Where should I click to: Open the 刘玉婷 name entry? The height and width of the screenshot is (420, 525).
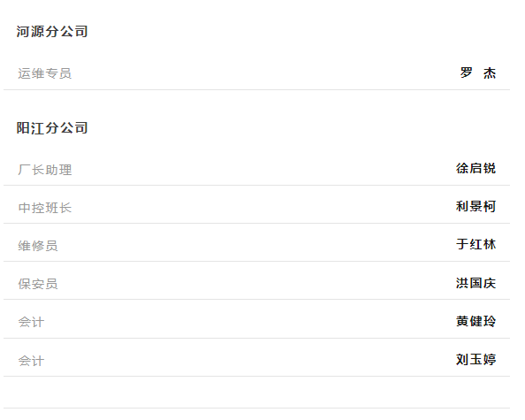pyautogui.click(x=476, y=359)
